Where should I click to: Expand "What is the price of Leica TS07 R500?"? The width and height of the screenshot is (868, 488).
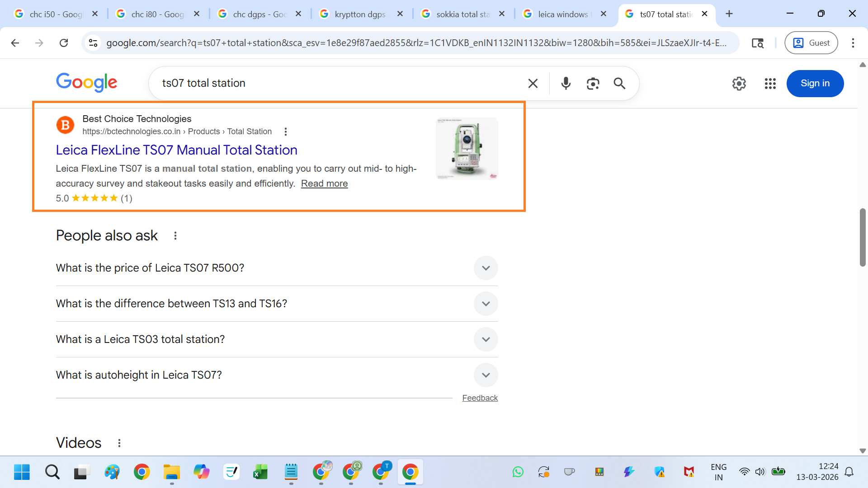pyautogui.click(x=486, y=268)
